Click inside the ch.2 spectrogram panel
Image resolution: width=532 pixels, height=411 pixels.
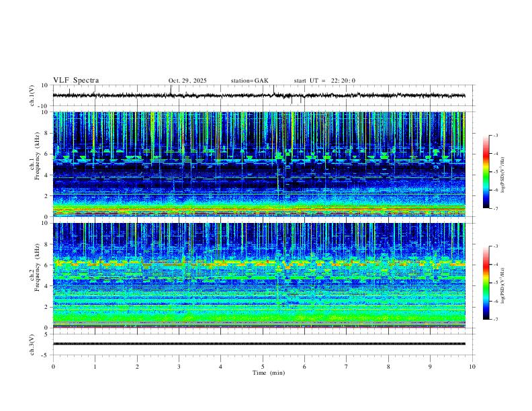click(x=259, y=275)
